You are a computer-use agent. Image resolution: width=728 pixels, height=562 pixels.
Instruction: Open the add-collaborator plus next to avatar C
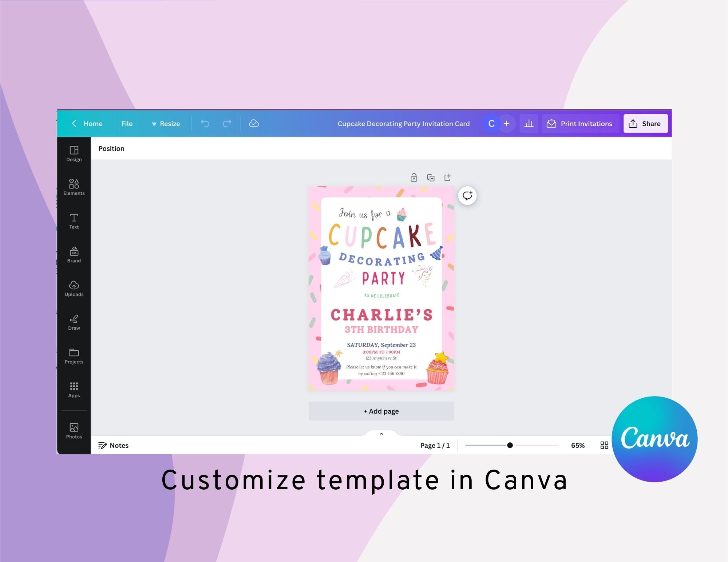pyautogui.click(x=506, y=124)
